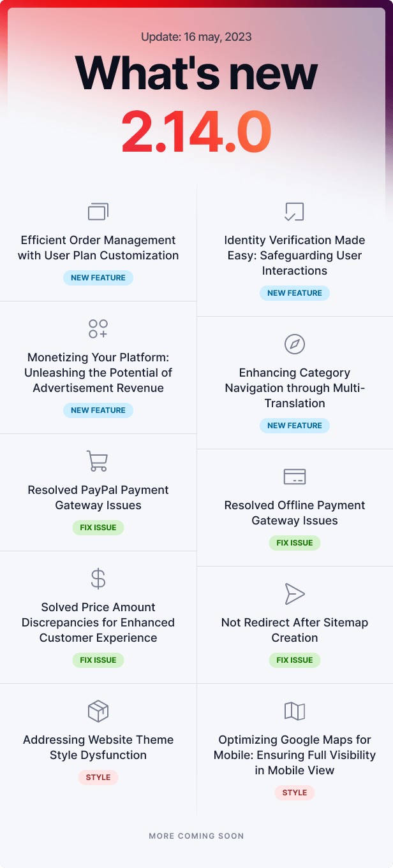Image resolution: width=393 pixels, height=868 pixels.
Task: Click the paper plane icon for Sitemap
Action: click(294, 593)
